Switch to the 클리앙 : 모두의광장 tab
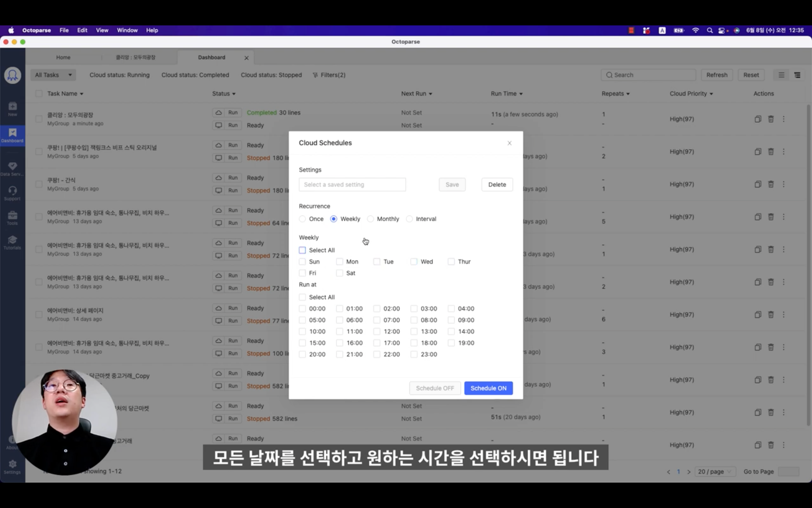This screenshot has height=508, width=812. 136,58
